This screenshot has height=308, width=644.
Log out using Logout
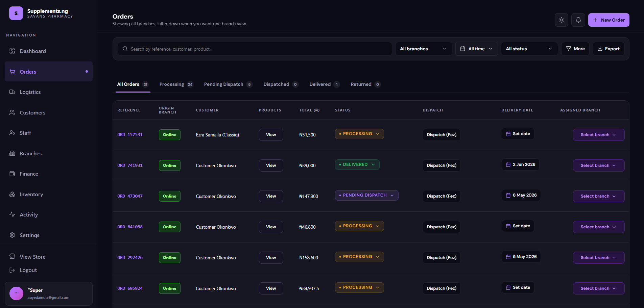pyautogui.click(x=28, y=270)
